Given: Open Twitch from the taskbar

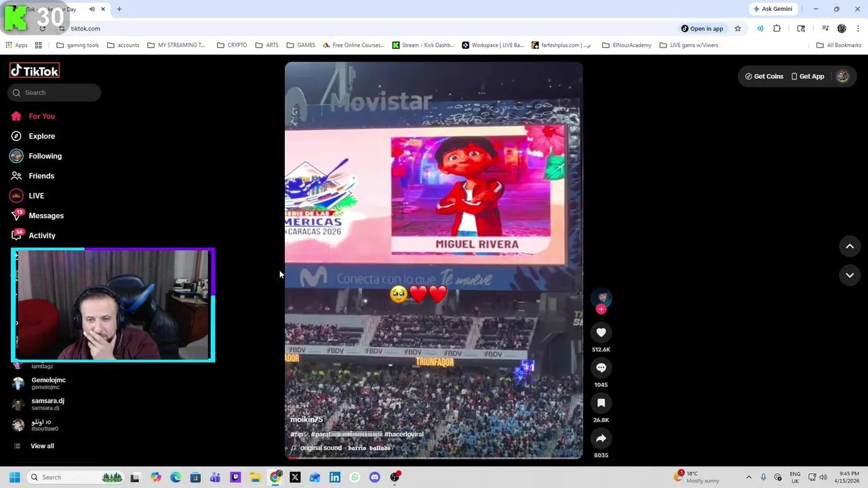Looking at the screenshot, I should [235, 477].
